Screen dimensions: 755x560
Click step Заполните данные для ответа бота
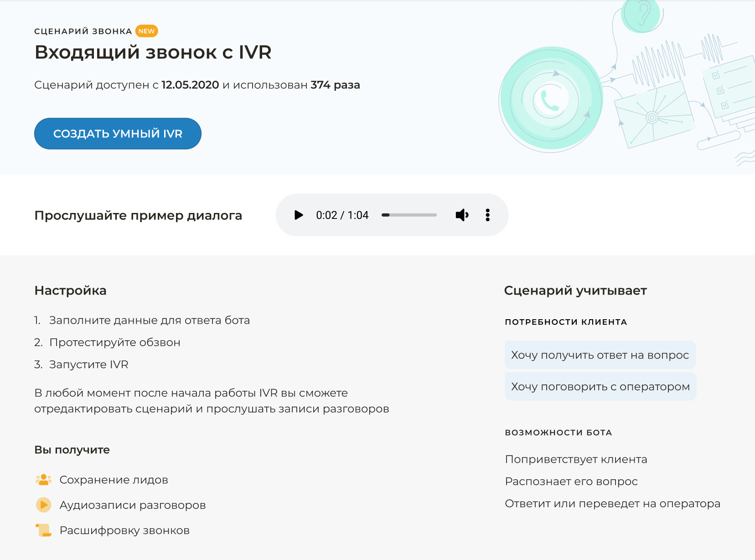click(x=150, y=320)
